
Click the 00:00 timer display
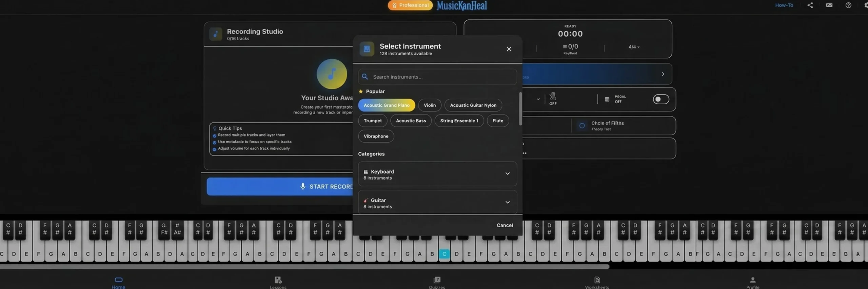(x=570, y=34)
